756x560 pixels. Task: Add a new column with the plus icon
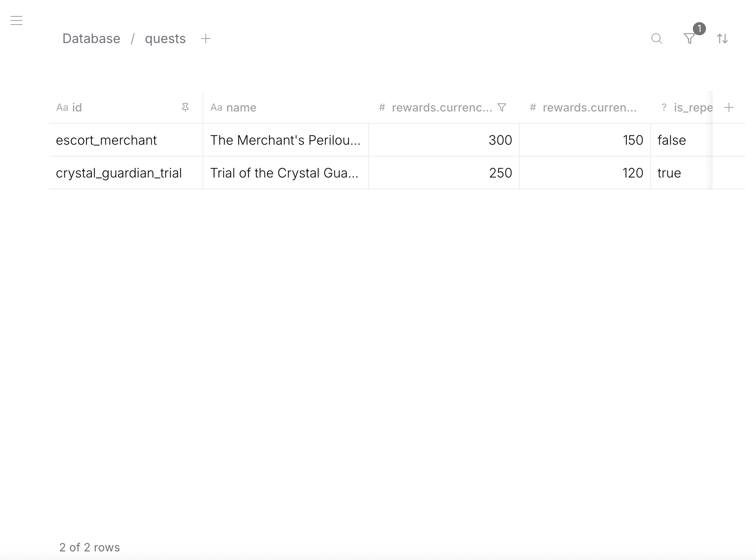tap(730, 107)
